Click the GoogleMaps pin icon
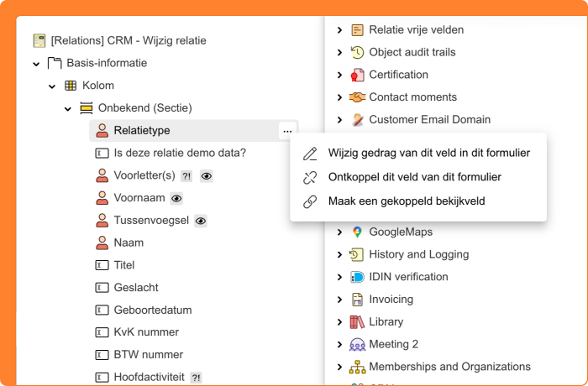588x386 pixels. [x=357, y=232]
